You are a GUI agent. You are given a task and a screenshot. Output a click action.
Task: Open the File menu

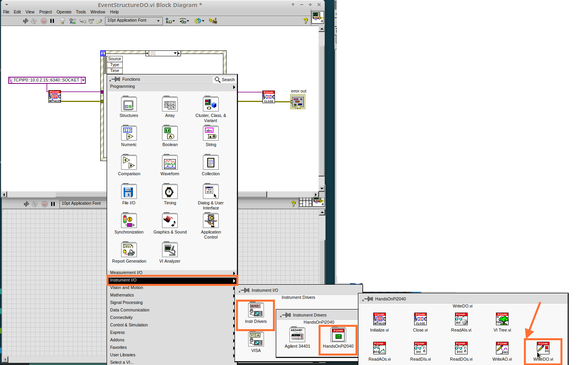point(6,12)
